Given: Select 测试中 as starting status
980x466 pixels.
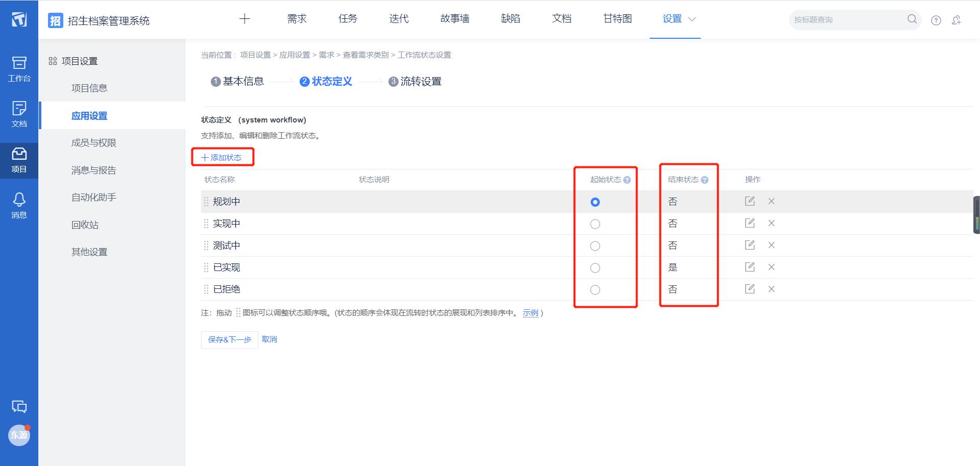Looking at the screenshot, I should (x=595, y=246).
